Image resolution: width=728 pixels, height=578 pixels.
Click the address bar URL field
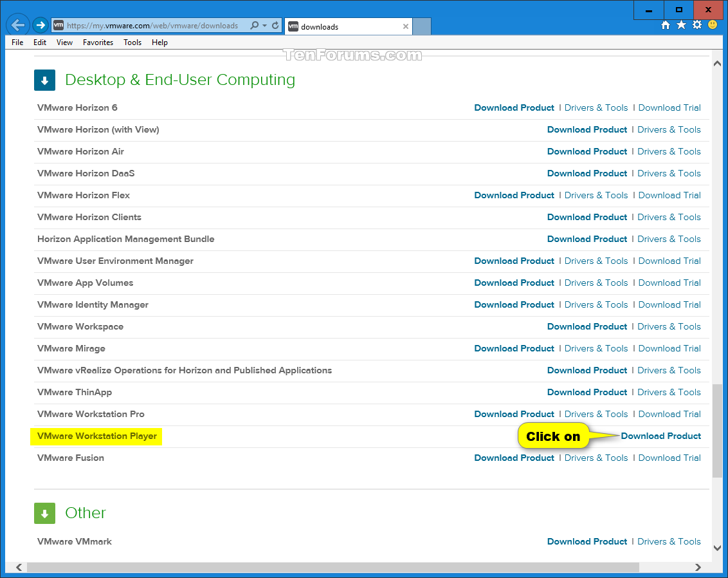[x=152, y=26]
